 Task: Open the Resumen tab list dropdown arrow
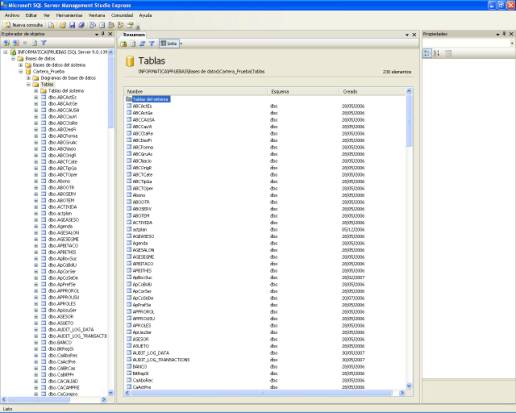pos(407,35)
